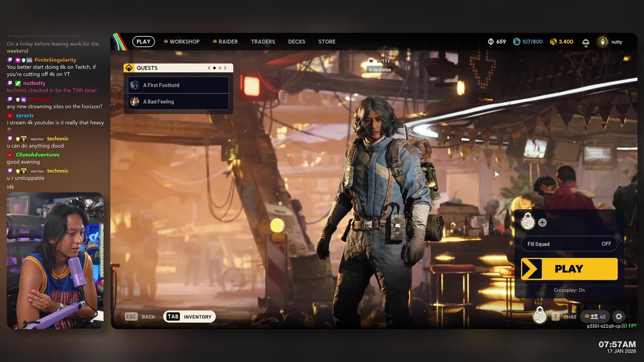The height and width of the screenshot is (362, 644).
Task: Click the WORKSHOP notification dot icon
Action: (166, 42)
